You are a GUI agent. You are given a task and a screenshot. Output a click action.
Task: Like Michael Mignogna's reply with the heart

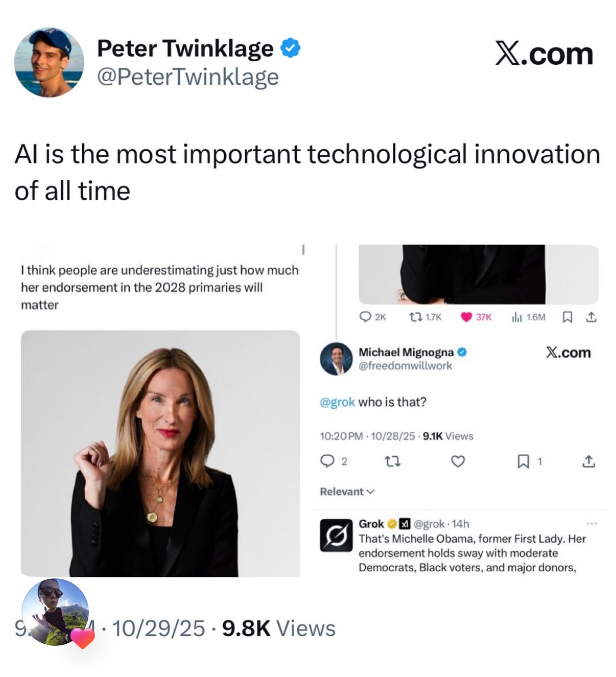click(x=458, y=462)
